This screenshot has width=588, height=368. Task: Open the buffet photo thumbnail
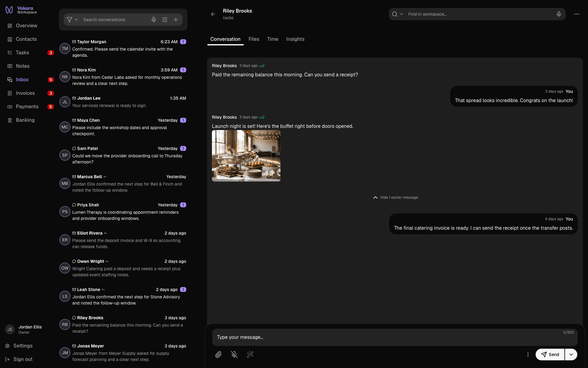(246, 156)
